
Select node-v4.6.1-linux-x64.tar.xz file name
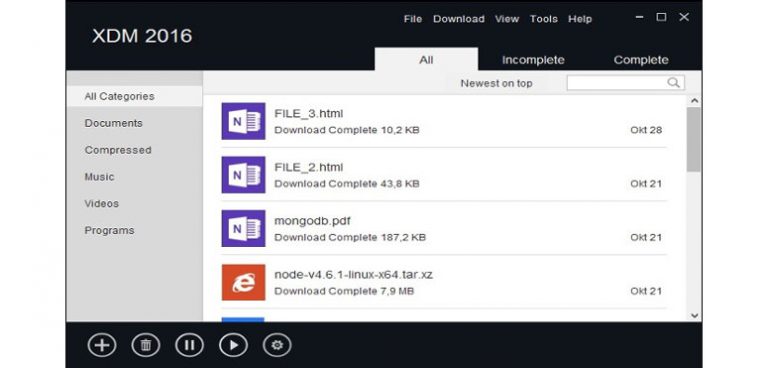(x=354, y=274)
